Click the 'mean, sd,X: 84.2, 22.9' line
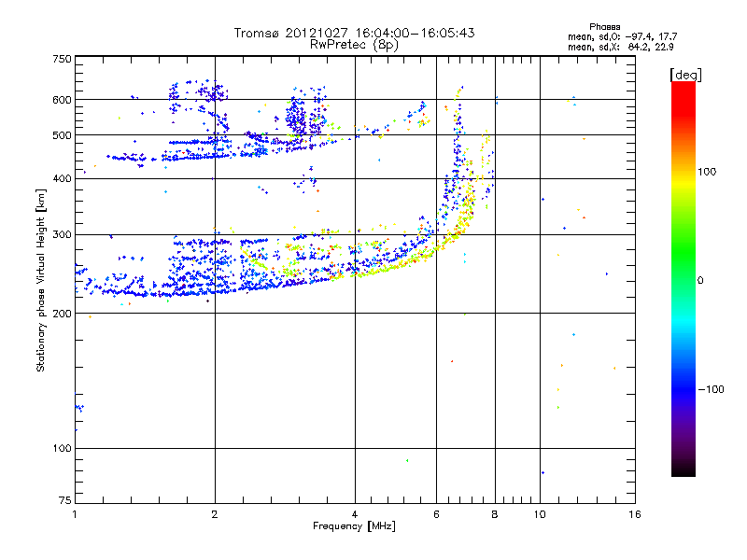 [621, 47]
